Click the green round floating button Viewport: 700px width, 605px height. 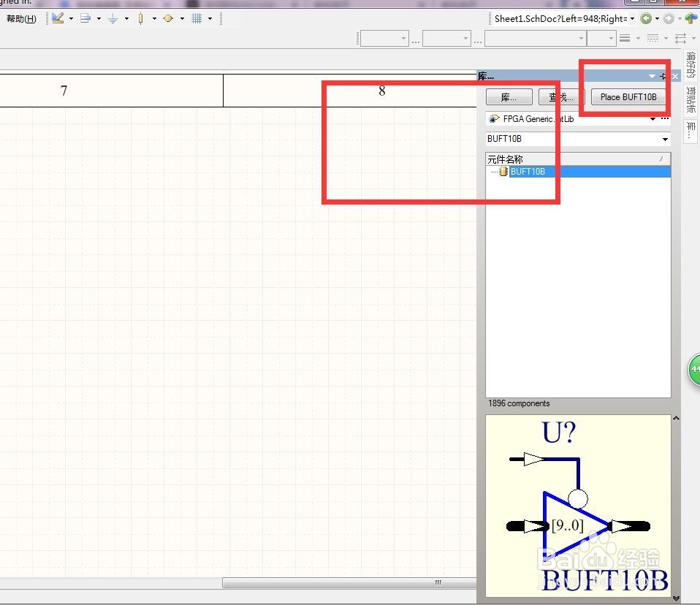(694, 369)
